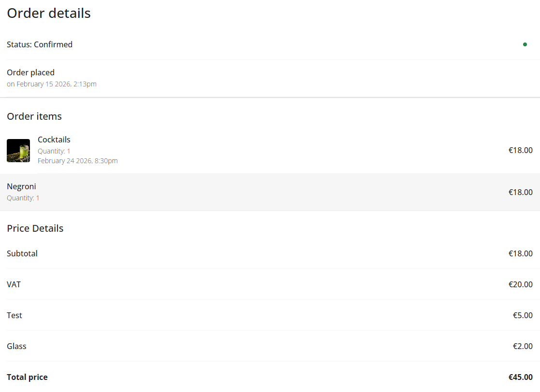The image size is (540, 392).
Task: Click the Order details heading
Action: pos(49,14)
